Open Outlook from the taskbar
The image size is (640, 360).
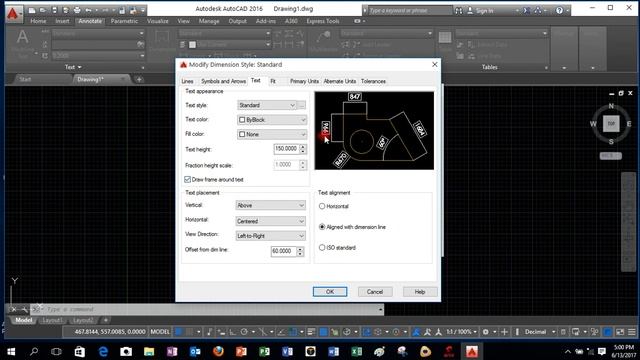[x=195, y=351]
